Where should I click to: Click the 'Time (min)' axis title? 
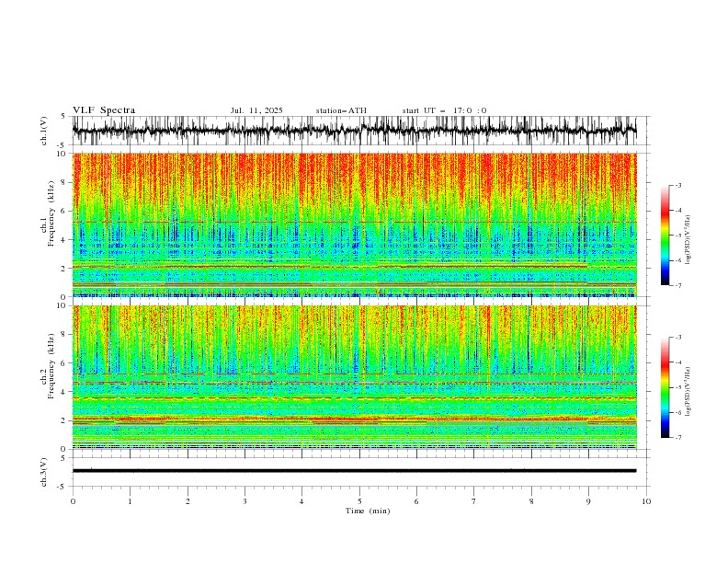pos(368,511)
